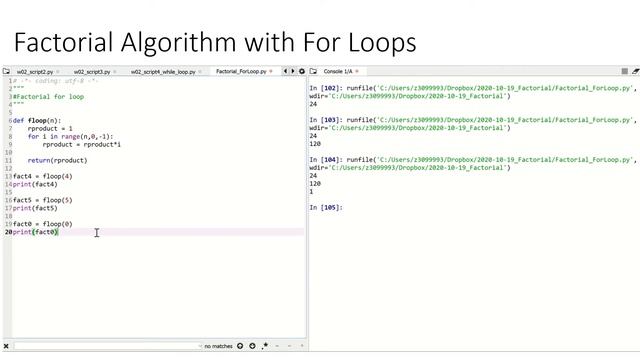Click the console stop (interrupt) square icon
640x360 pixels.
click(624, 71)
